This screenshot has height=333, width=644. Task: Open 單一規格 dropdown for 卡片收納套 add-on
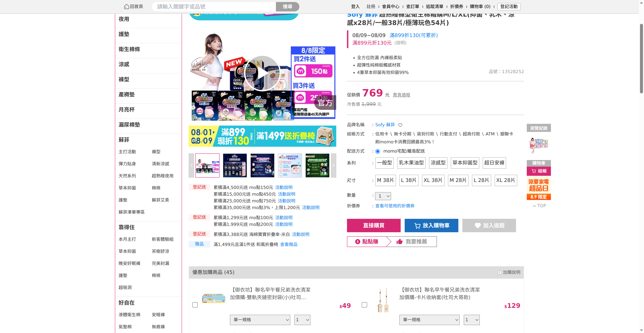click(x=430, y=320)
